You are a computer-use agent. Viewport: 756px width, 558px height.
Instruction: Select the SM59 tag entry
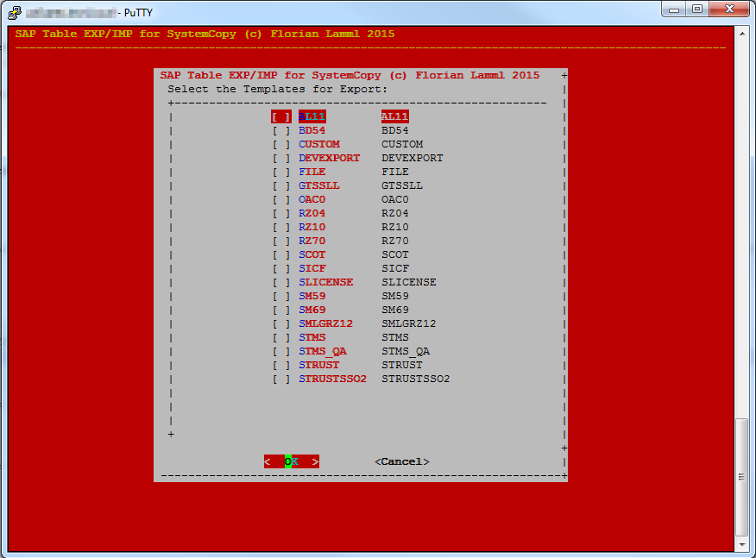[x=312, y=297]
